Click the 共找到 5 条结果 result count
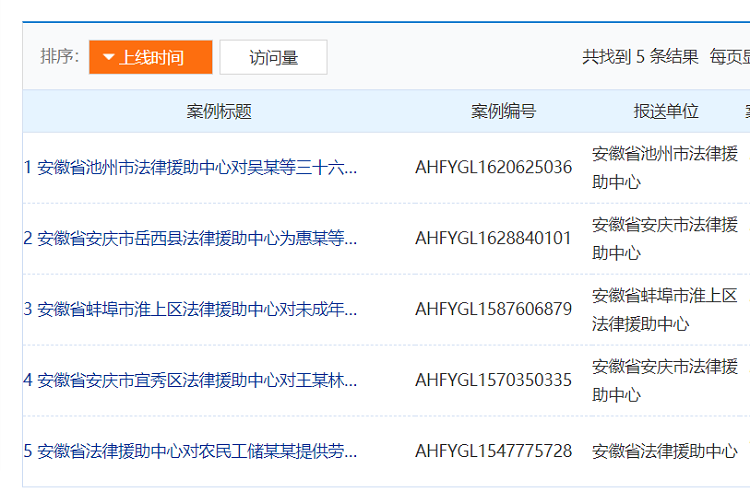The image size is (750, 492). click(x=640, y=57)
